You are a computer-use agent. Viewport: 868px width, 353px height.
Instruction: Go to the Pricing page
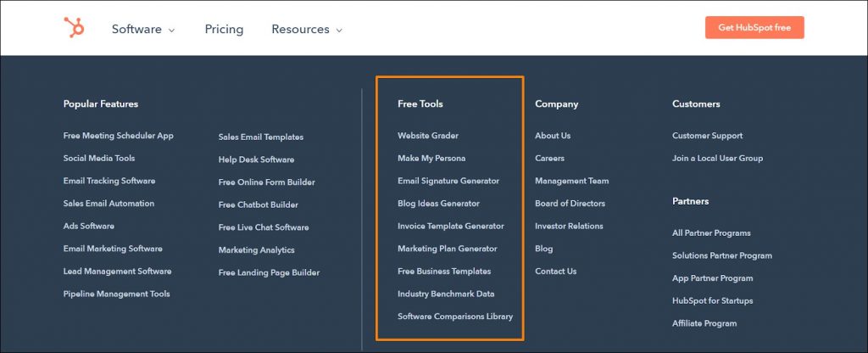[224, 29]
